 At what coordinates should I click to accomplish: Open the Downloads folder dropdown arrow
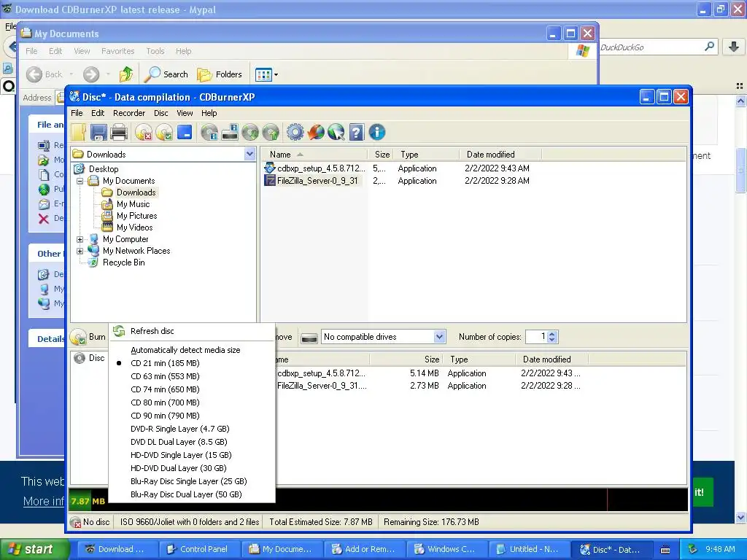tap(249, 154)
